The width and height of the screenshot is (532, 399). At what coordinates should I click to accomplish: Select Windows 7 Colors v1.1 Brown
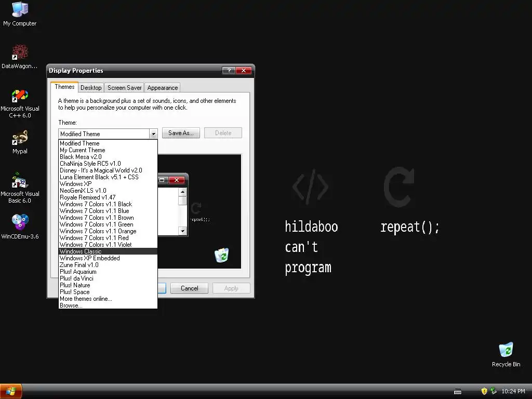[x=108, y=218]
